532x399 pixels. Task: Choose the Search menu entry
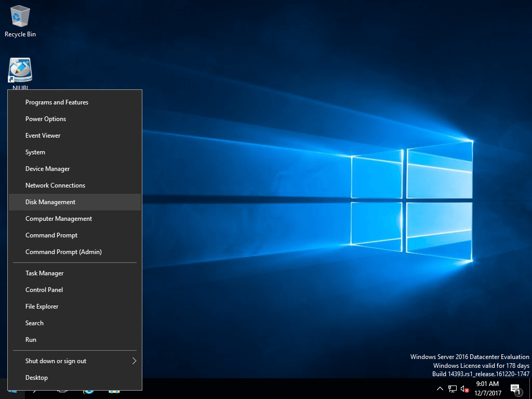[x=75, y=323]
